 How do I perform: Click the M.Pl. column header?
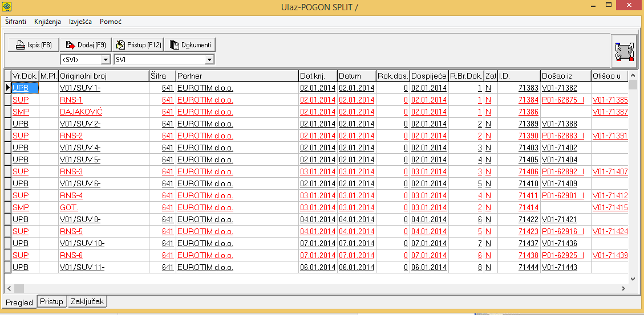(49, 76)
